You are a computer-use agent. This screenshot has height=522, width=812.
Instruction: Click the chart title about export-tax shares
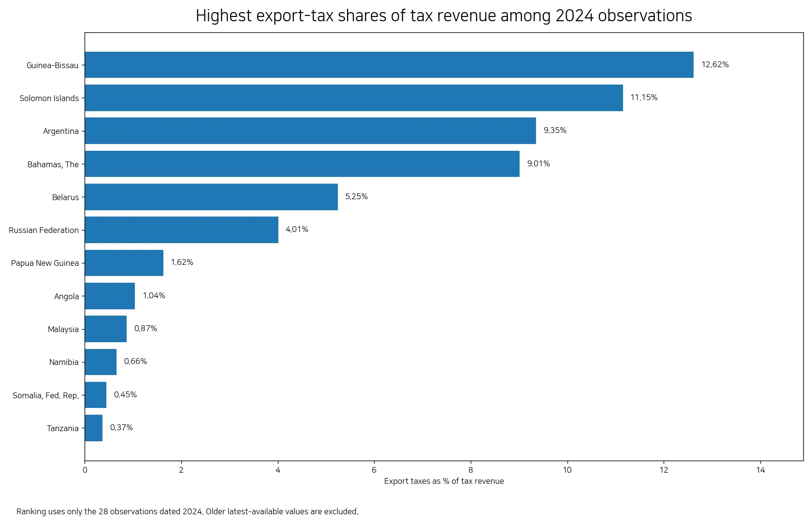click(444, 16)
